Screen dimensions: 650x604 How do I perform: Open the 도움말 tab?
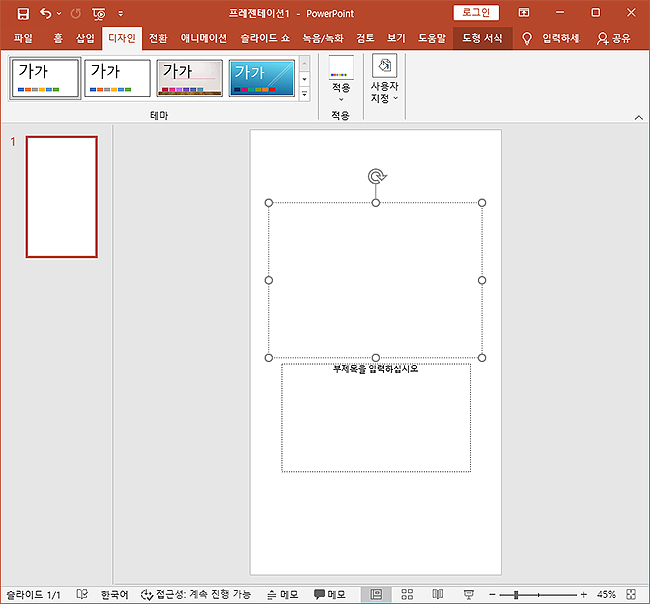point(432,39)
